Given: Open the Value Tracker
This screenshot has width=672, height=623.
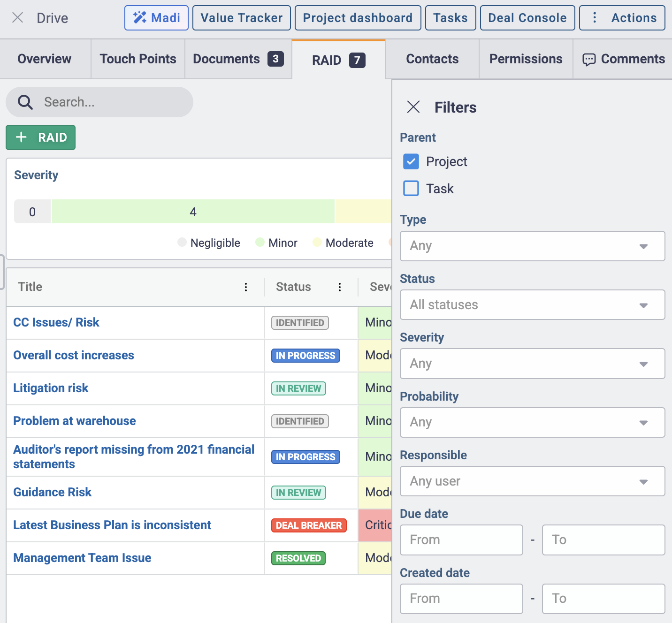Looking at the screenshot, I should (x=242, y=18).
